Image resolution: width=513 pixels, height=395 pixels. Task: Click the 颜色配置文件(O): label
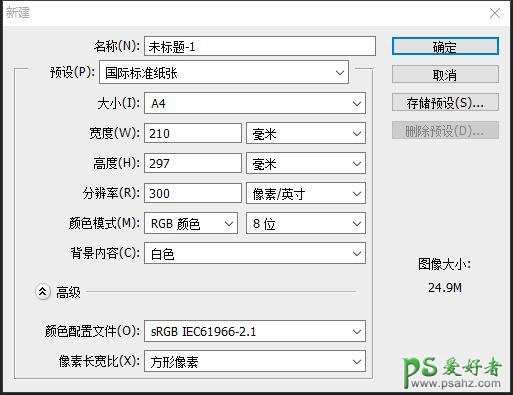point(93,331)
